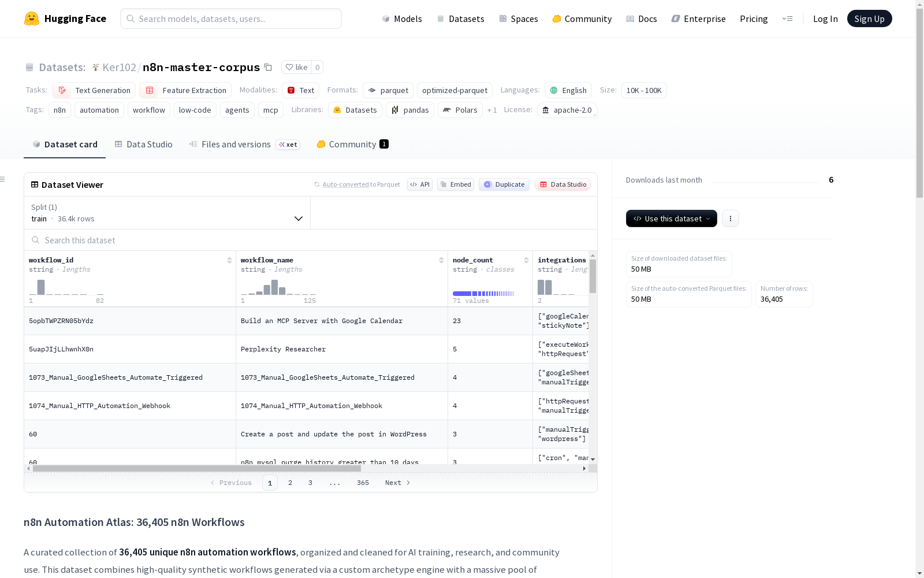Click the node_count class distribution bar
The image size is (924, 578).
[x=483, y=294]
